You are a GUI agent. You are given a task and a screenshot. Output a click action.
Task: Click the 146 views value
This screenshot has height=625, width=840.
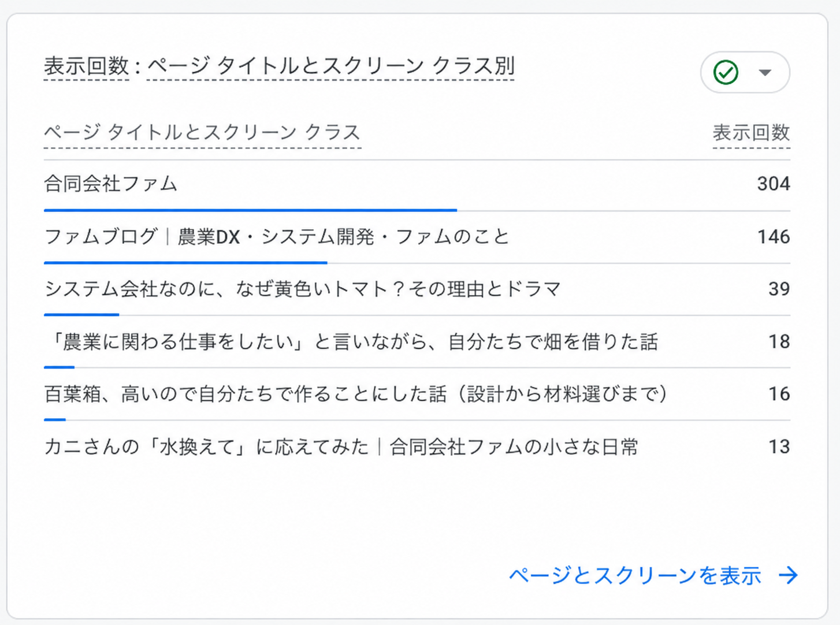click(x=774, y=237)
